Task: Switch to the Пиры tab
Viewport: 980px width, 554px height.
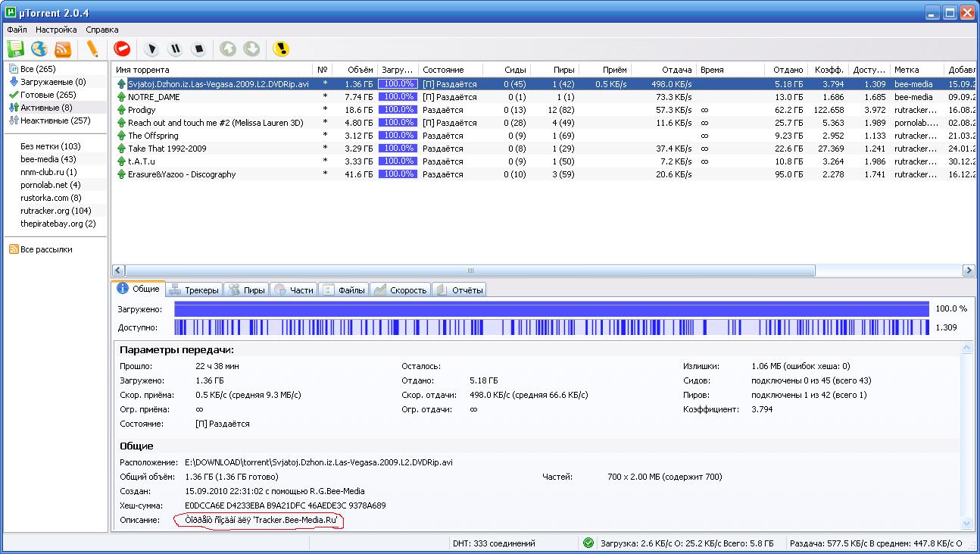Action: [247, 290]
